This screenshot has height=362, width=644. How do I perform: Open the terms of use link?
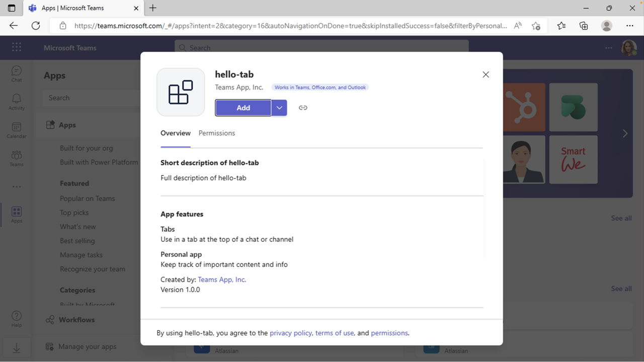[335, 333]
